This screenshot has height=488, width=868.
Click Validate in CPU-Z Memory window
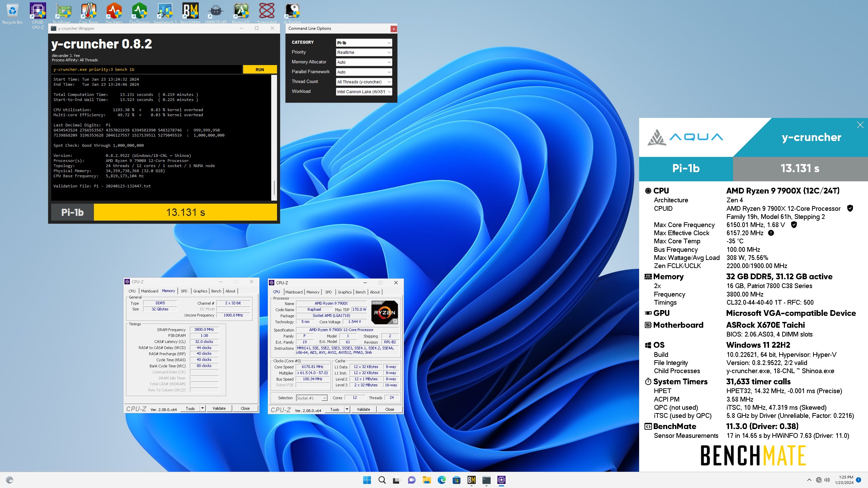pos(219,408)
